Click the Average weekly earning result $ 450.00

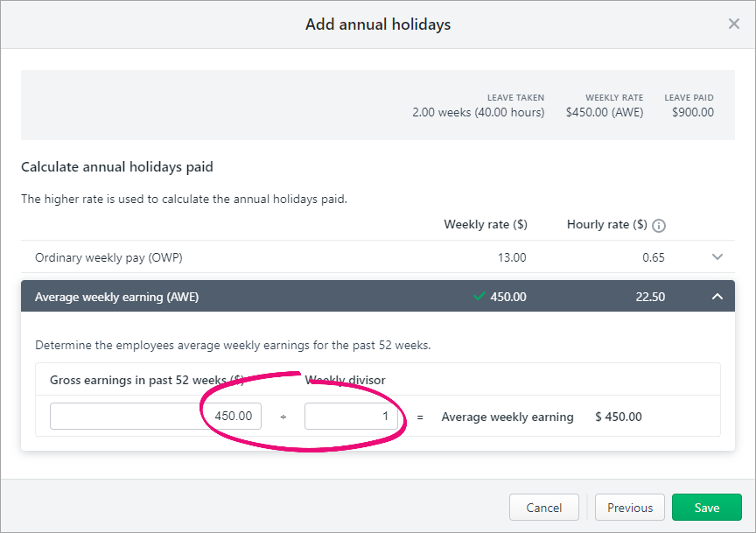[x=618, y=417]
